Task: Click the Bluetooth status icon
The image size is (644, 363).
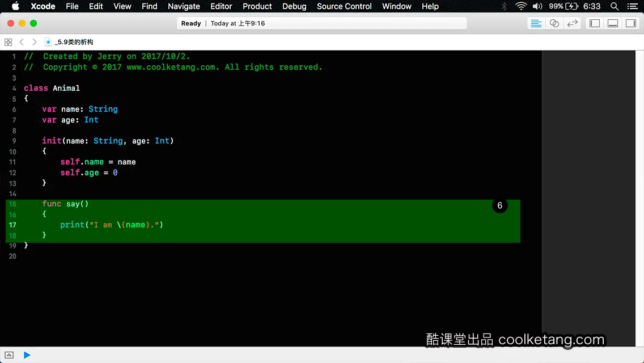Action: point(504,6)
